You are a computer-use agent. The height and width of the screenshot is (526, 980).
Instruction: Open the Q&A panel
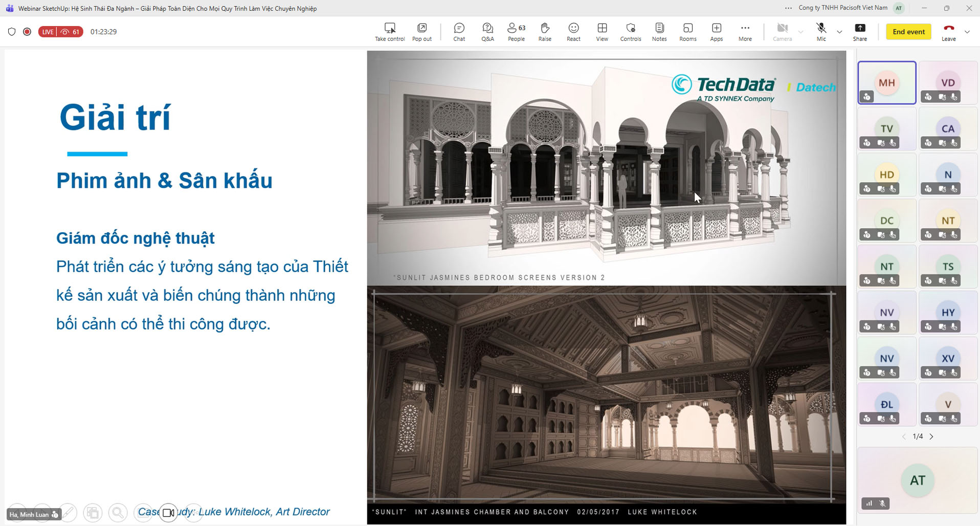(x=487, y=32)
